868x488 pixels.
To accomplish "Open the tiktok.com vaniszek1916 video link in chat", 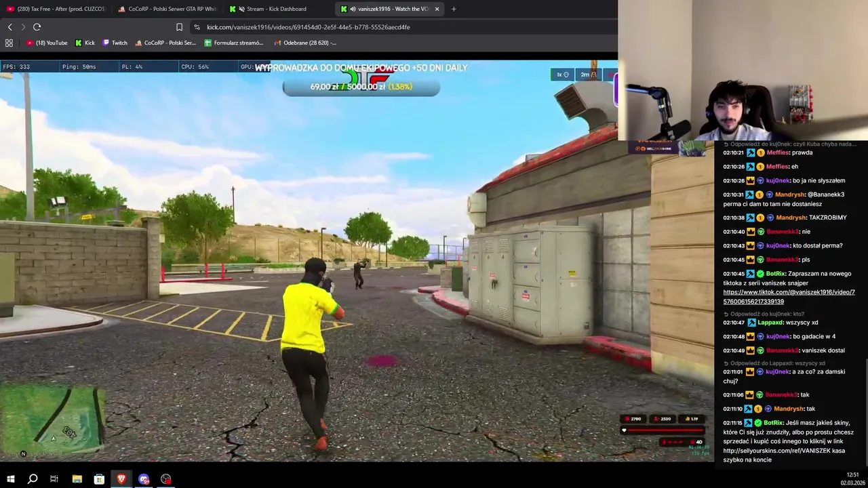I will 789,297.
